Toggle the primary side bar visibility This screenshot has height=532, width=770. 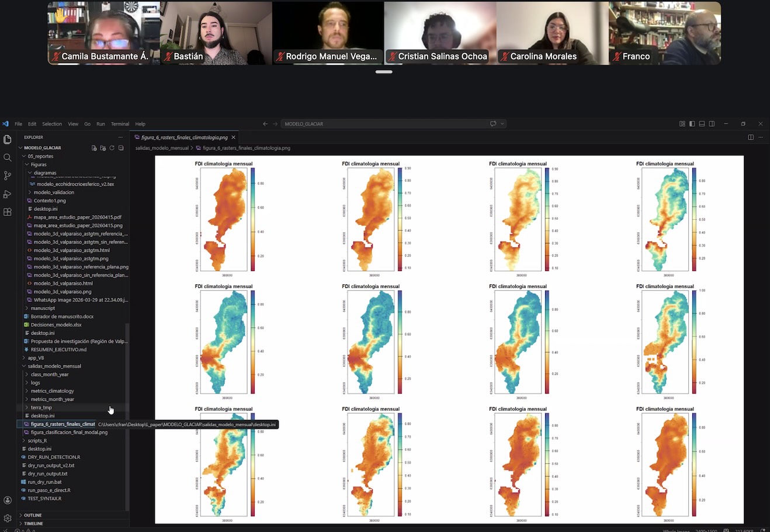coord(692,124)
